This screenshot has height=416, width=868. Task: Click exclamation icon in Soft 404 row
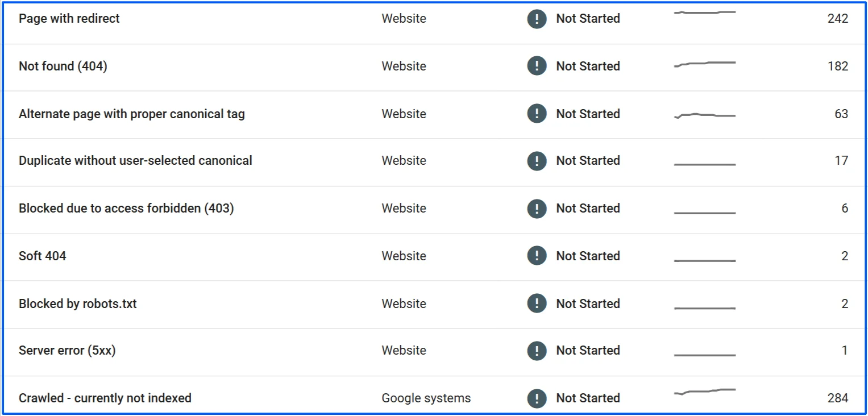(x=537, y=256)
